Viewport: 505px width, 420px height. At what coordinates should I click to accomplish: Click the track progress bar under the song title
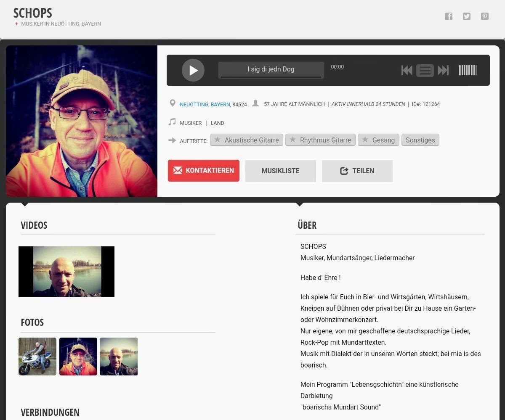(x=271, y=77)
